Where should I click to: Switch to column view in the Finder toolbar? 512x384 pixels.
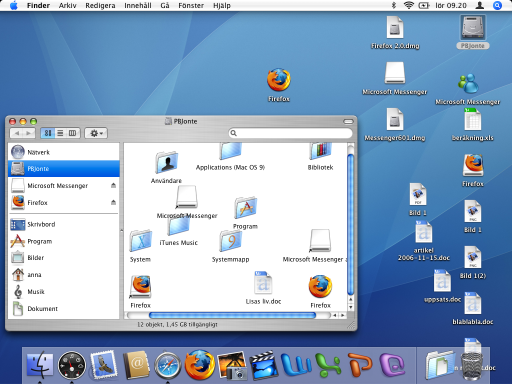pos(73,133)
